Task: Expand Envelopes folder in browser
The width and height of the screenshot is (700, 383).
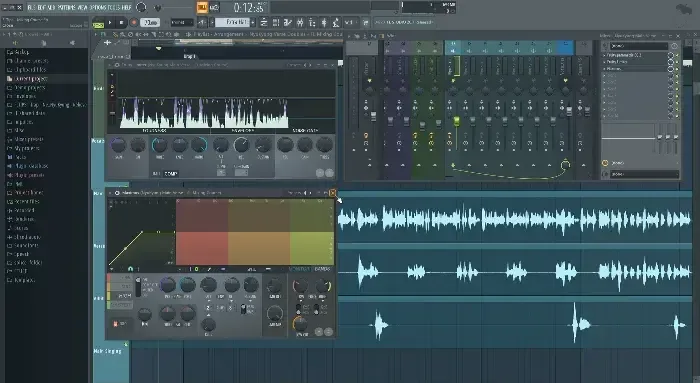Action: pos(22,96)
